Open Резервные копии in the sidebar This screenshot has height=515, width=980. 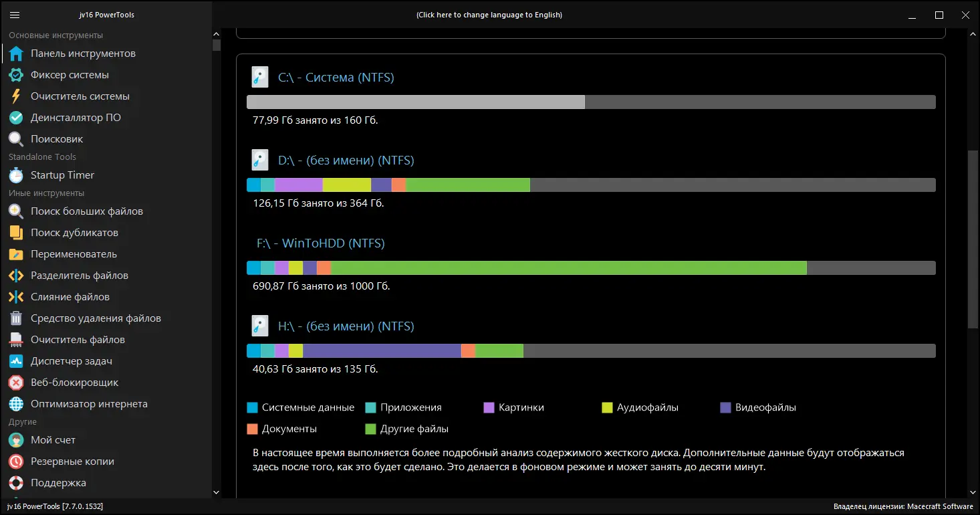pos(72,461)
